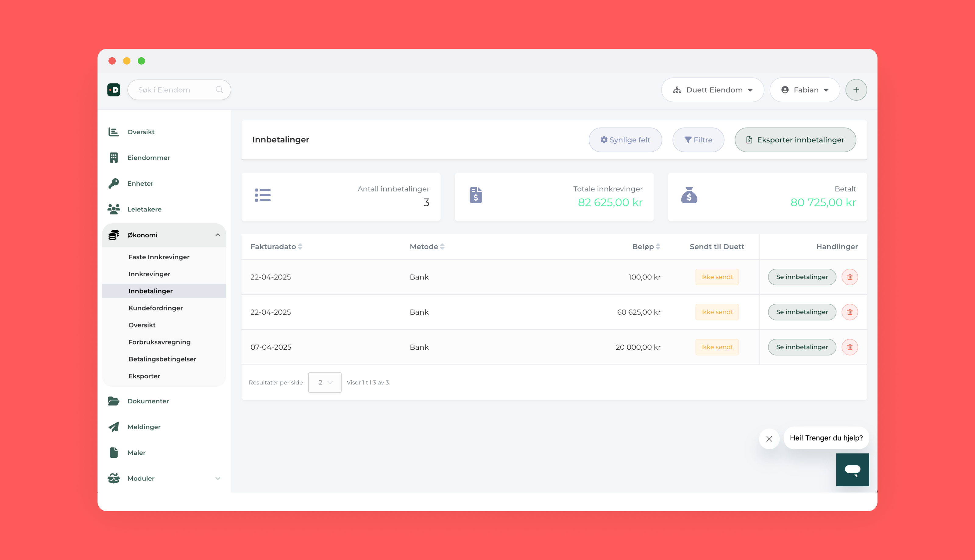
Task: Collapse the Økonomi sidebar section
Action: 218,235
